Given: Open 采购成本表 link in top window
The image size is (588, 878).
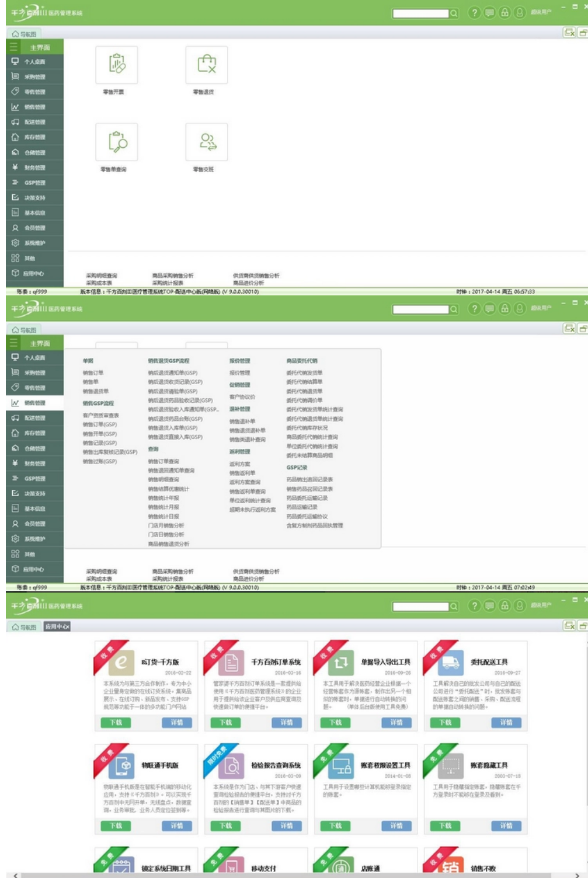Looking at the screenshot, I should tap(99, 283).
